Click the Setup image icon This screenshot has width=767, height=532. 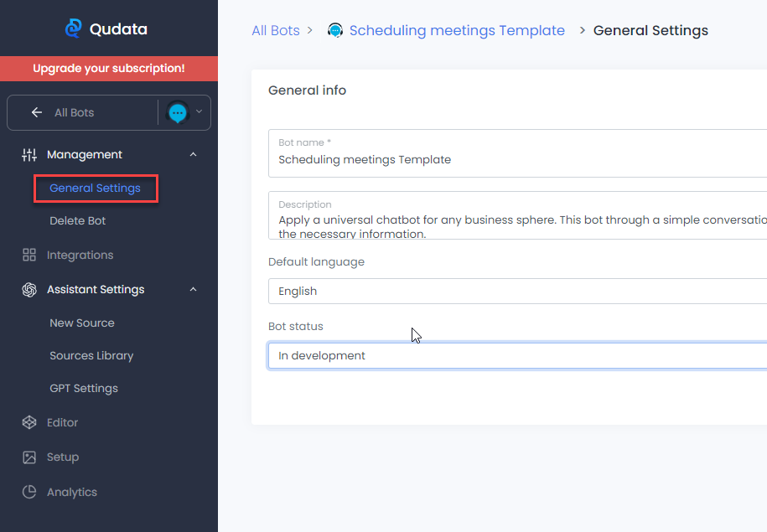pyautogui.click(x=29, y=457)
